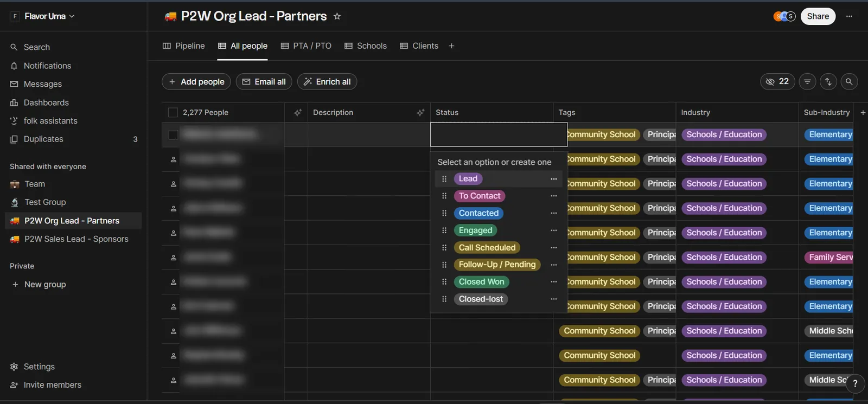Check the first row's checkbox
The height and width of the screenshot is (404, 868).
[173, 134]
